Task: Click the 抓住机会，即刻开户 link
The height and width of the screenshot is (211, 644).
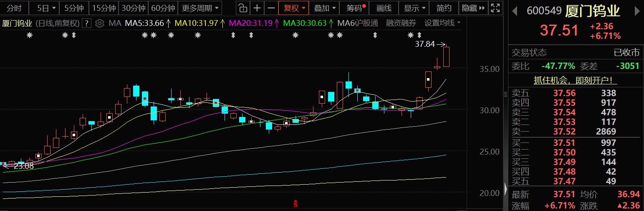Action: (x=576, y=80)
